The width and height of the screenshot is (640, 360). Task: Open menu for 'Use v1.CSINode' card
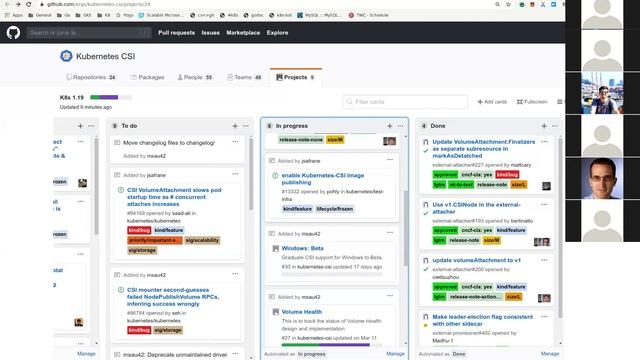tap(544, 204)
